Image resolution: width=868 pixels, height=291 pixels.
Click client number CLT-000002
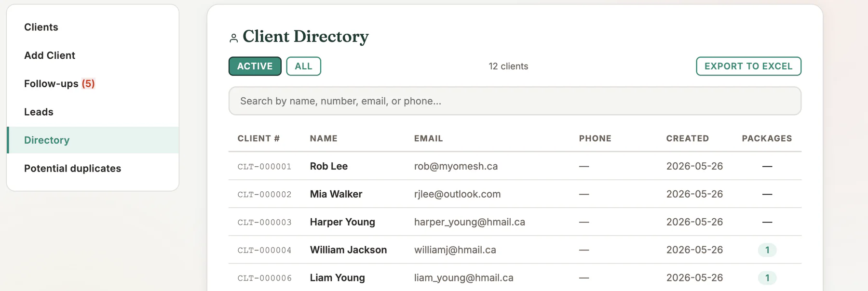[264, 195]
